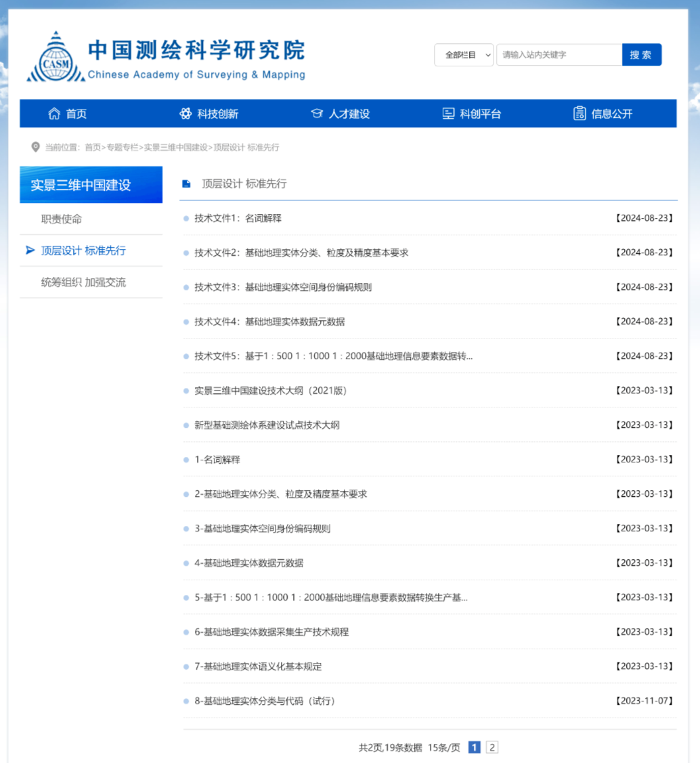700x763 pixels.
Task: Click the graduation cap icon beside 人才建设
Action: pos(317,113)
